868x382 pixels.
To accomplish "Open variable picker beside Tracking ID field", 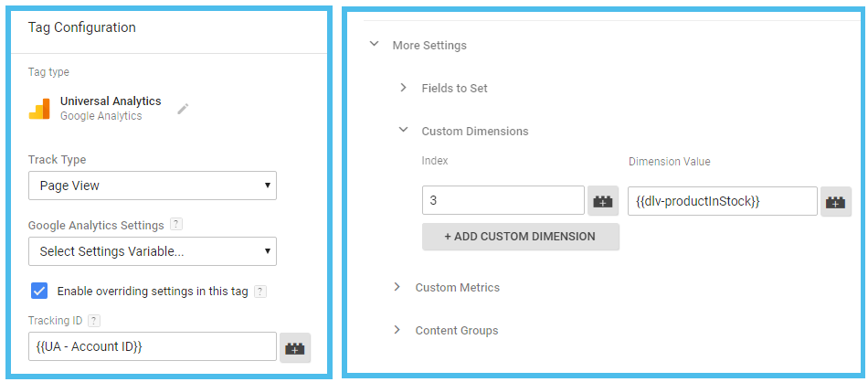I will (x=295, y=347).
